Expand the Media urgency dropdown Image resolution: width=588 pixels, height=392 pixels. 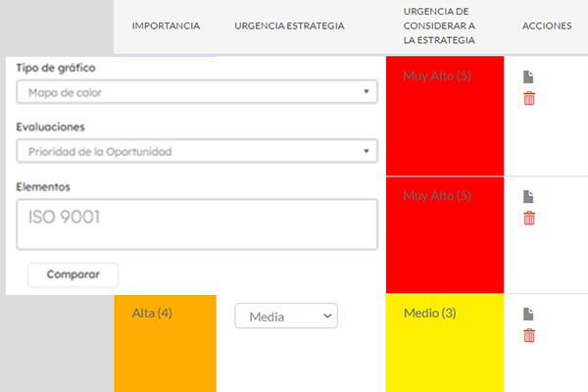pyautogui.click(x=286, y=316)
